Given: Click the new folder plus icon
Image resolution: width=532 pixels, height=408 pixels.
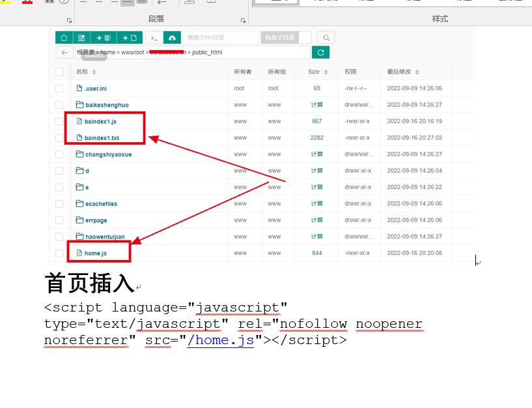Looking at the screenshot, I should pyautogui.click(x=103, y=38).
